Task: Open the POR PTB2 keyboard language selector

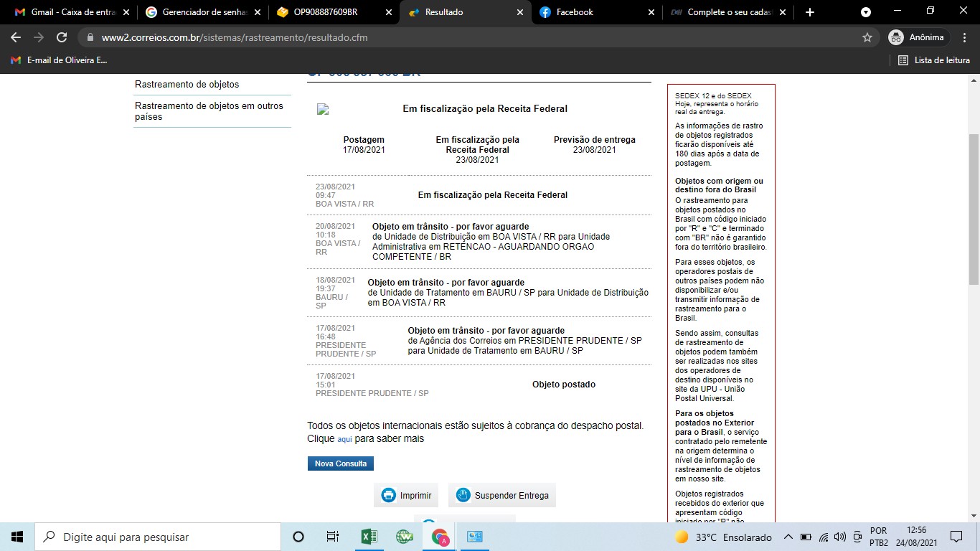Action: tap(879, 537)
